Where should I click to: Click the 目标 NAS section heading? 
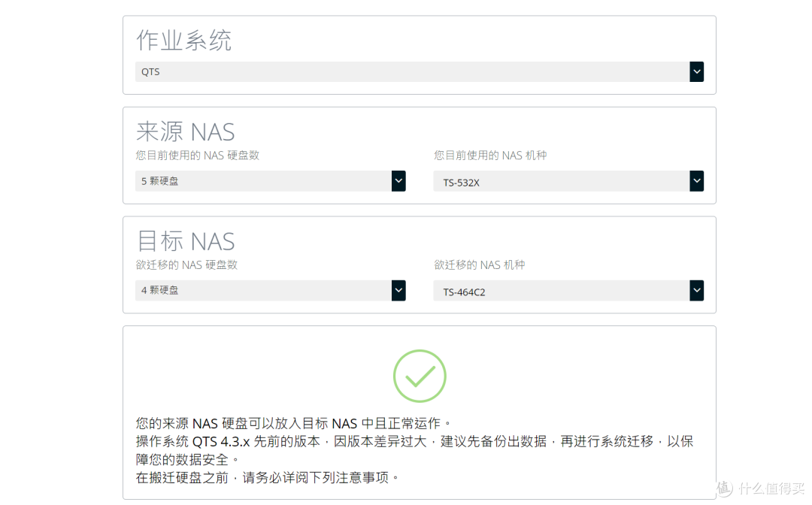coord(185,240)
